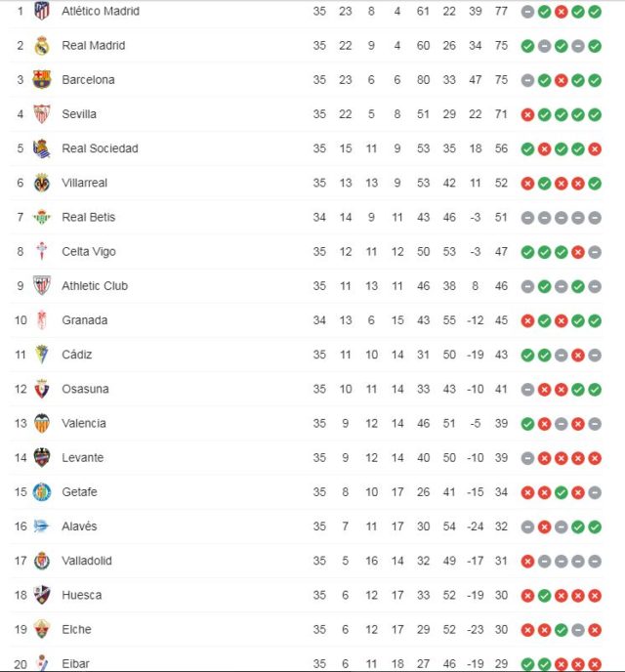This screenshot has width=625, height=672.
Task: Click the Alavés club crest
Action: tap(41, 526)
